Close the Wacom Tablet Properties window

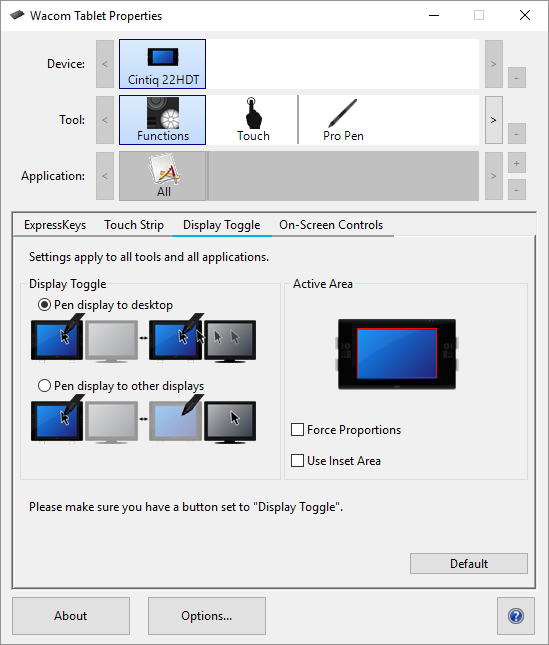click(525, 16)
